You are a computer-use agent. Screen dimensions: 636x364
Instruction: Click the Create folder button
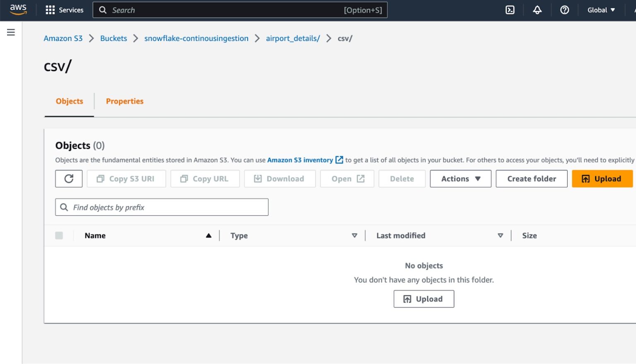point(532,178)
